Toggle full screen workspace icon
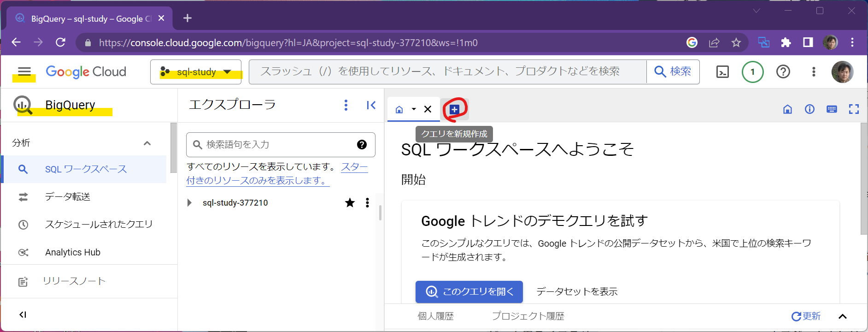Image resolution: width=868 pixels, height=332 pixels. click(854, 109)
